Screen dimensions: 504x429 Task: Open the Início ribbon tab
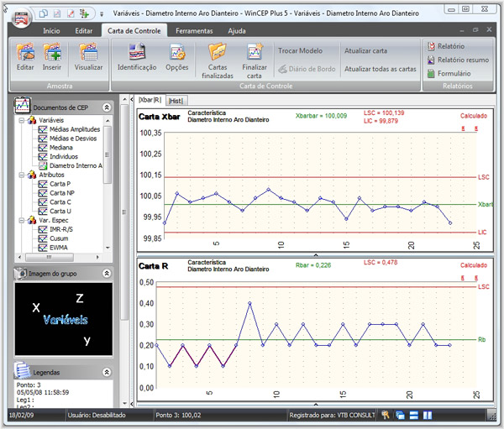pyautogui.click(x=51, y=31)
